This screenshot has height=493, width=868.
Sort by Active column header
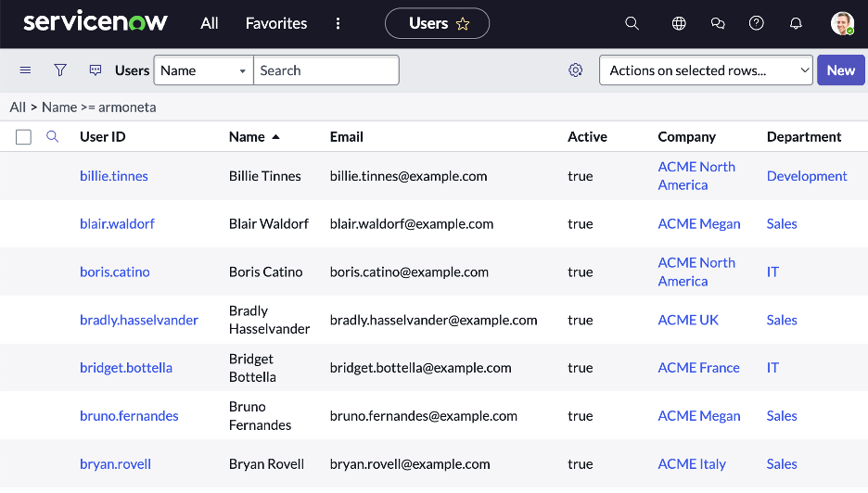click(x=587, y=136)
